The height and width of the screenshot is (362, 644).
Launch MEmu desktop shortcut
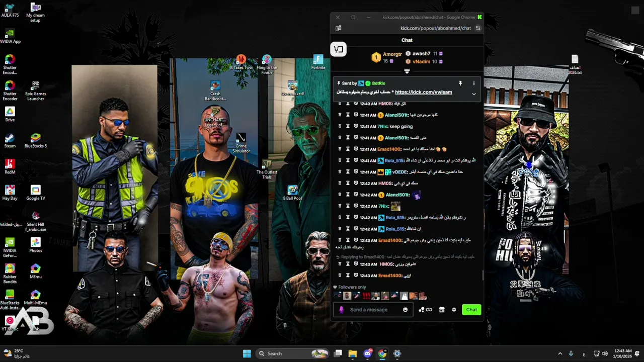click(x=35, y=271)
